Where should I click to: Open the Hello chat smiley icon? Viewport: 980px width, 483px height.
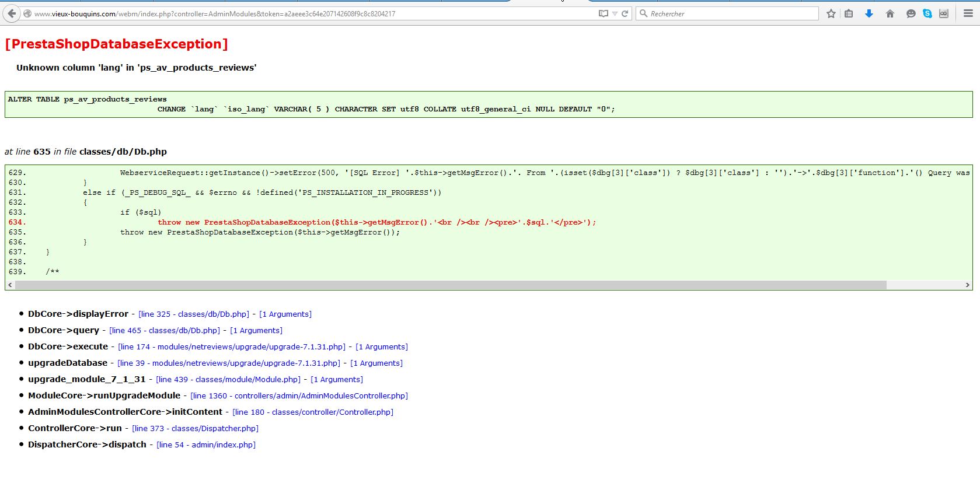tap(911, 13)
